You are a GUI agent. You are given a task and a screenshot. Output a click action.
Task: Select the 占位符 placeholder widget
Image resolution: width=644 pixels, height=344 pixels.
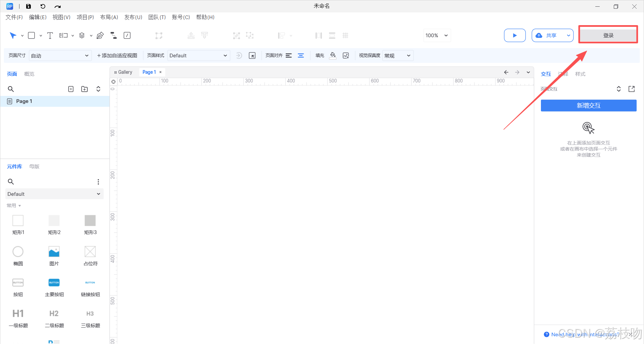pos(90,256)
